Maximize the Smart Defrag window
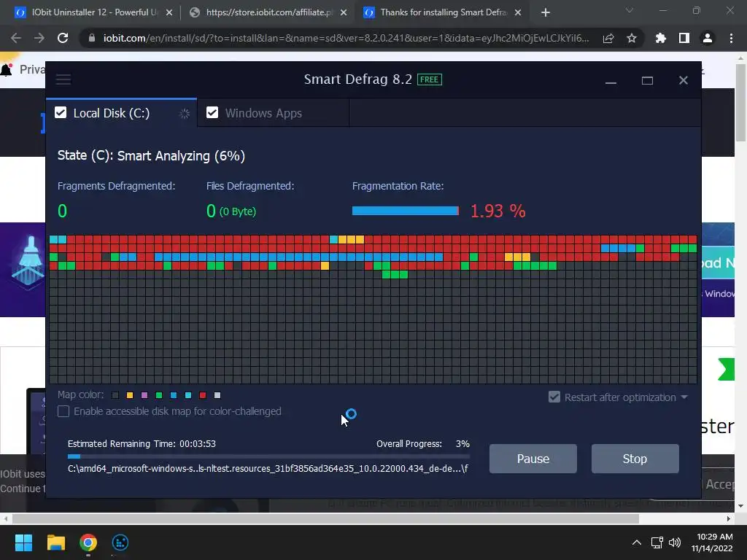This screenshot has height=560, width=747. (647, 80)
